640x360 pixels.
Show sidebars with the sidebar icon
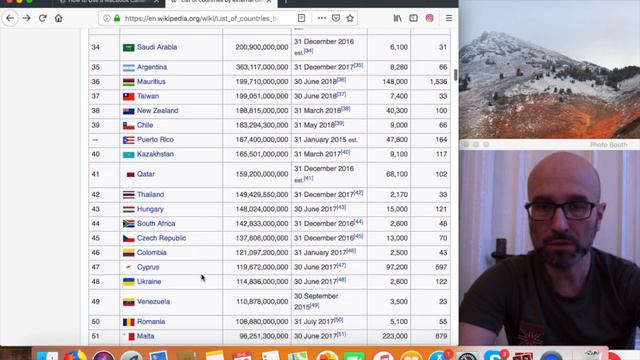413,18
